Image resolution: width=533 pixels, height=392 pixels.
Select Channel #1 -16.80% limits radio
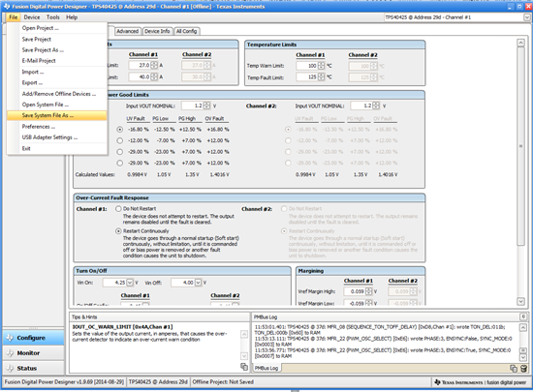(x=119, y=130)
